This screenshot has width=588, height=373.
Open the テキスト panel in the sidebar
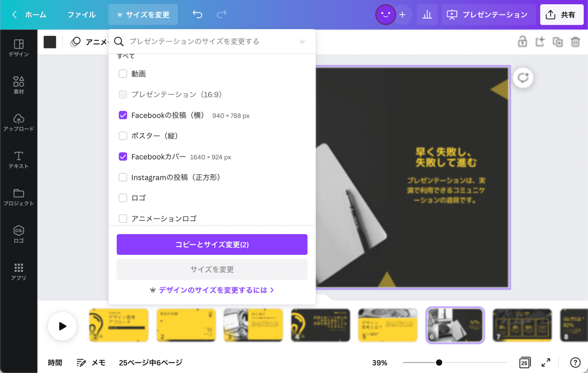click(x=19, y=158)
